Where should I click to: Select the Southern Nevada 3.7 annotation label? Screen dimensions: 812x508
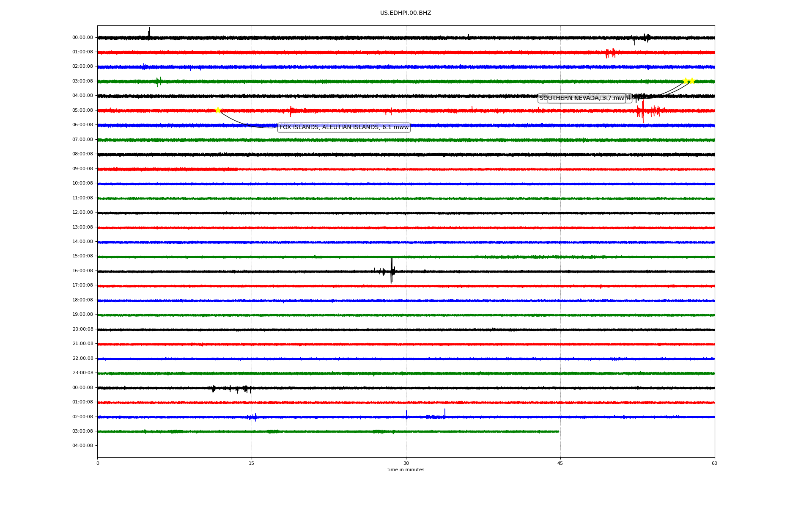coord(582,98)
